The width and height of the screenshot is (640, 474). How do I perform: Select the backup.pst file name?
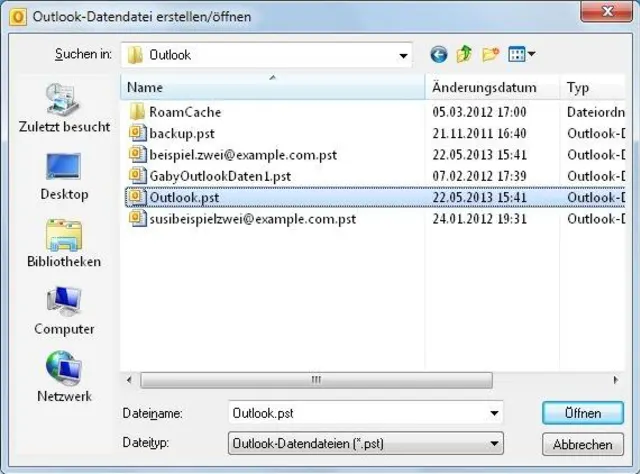182,134
